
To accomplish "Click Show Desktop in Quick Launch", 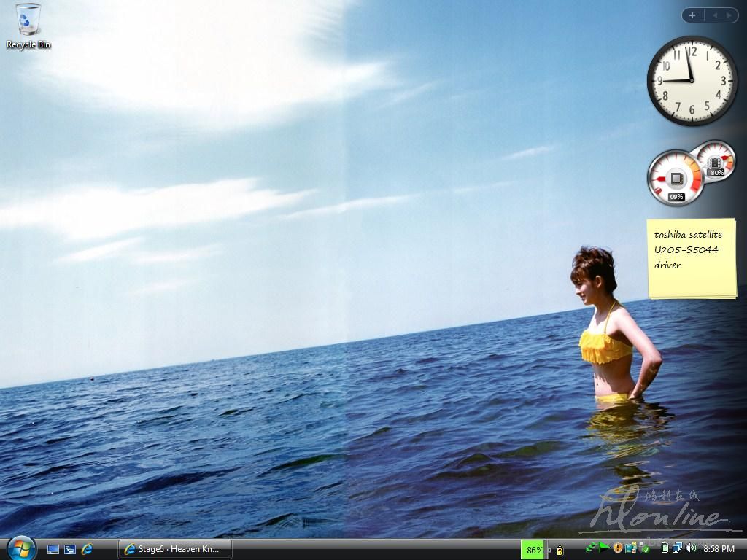I will (53, 549).
